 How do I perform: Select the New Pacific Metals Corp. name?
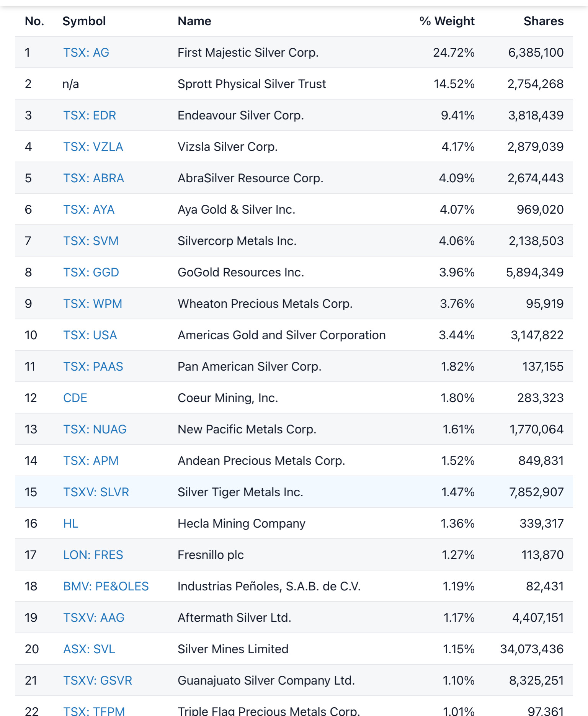tap(247, 429)
